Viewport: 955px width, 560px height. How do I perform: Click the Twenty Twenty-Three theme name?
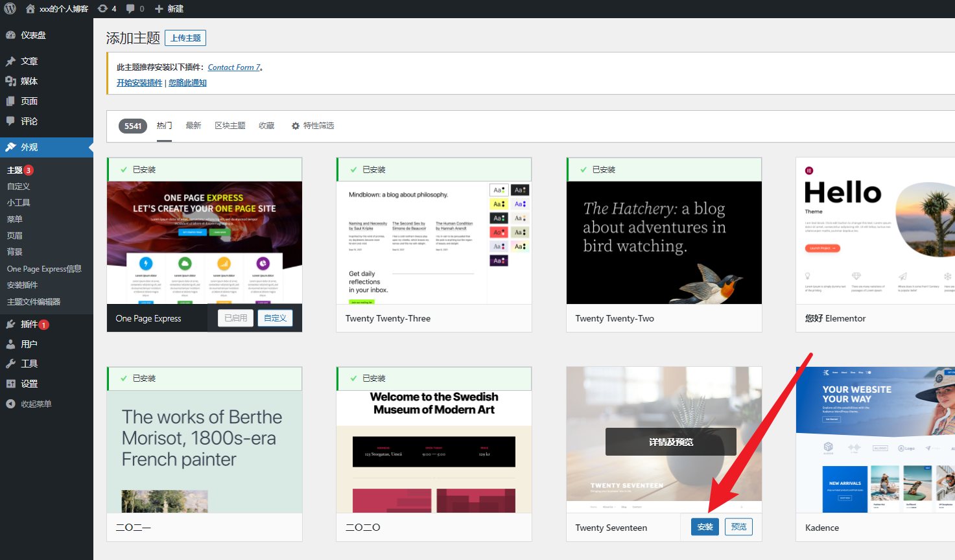(x=388, y=318)
